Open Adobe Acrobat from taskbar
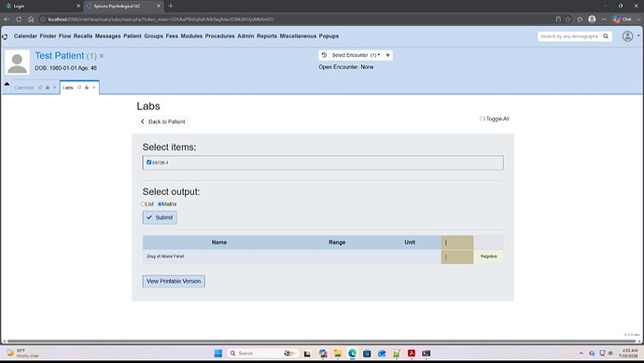644x363 pixels. pyautogui.click(x=412, y=353)
